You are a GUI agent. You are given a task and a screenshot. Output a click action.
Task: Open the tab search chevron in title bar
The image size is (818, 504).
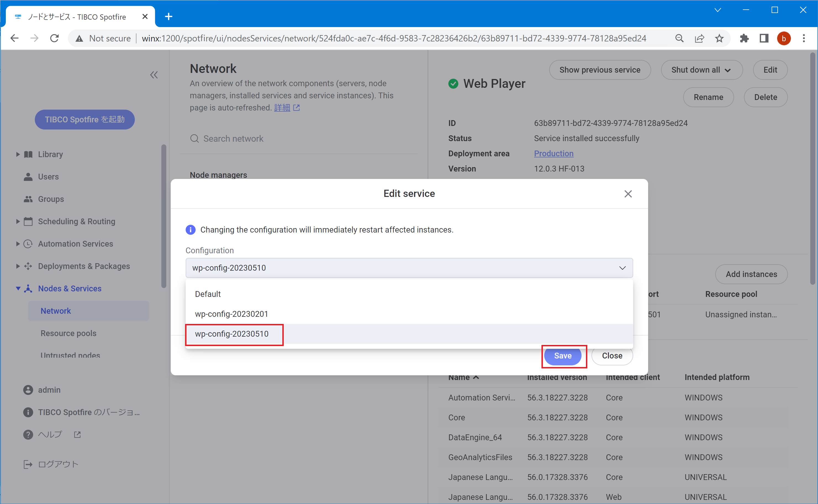pos(718,10)
